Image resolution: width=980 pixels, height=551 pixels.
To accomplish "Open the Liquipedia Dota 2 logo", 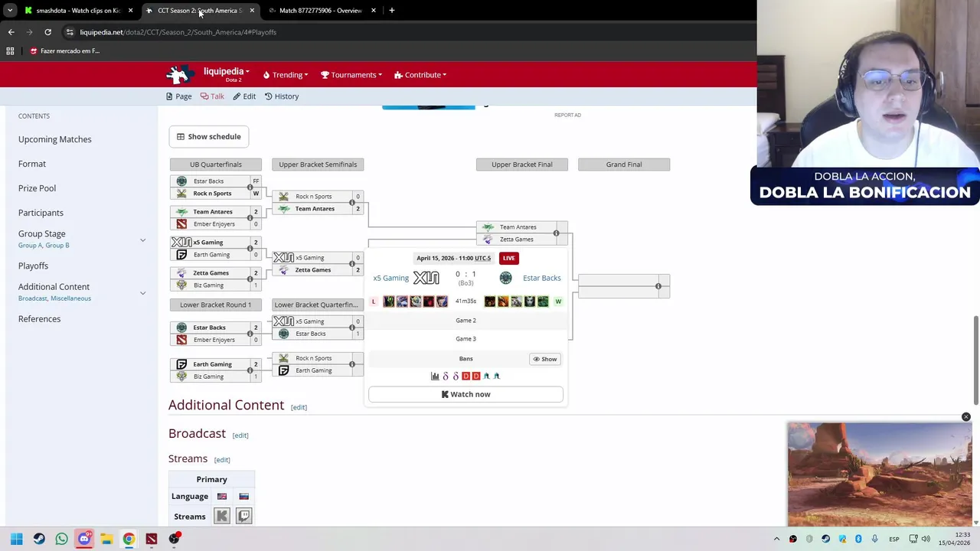I will pos(180,74).
